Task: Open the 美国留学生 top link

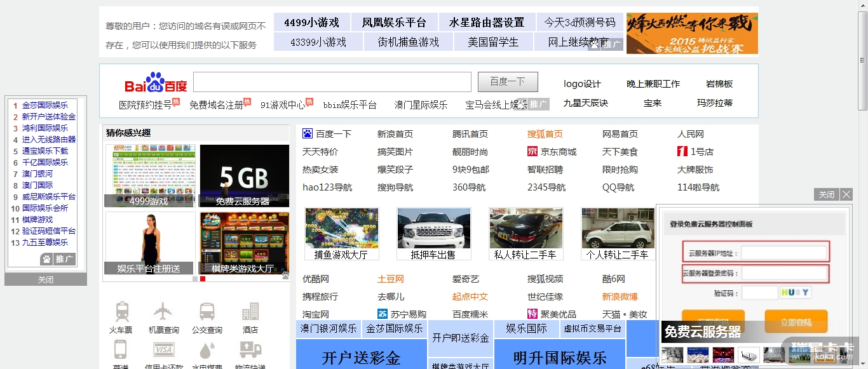Action: coord(493,42)
